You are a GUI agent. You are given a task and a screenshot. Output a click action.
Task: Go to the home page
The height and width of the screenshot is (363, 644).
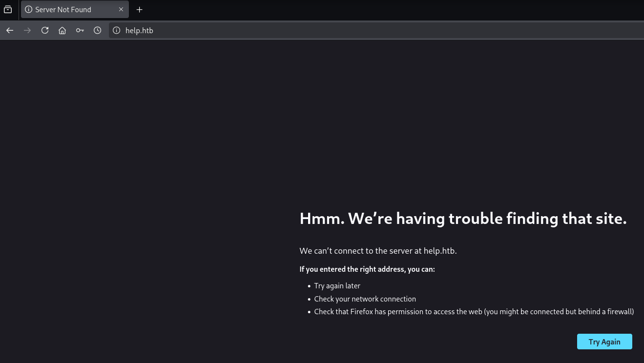point(62,30)
